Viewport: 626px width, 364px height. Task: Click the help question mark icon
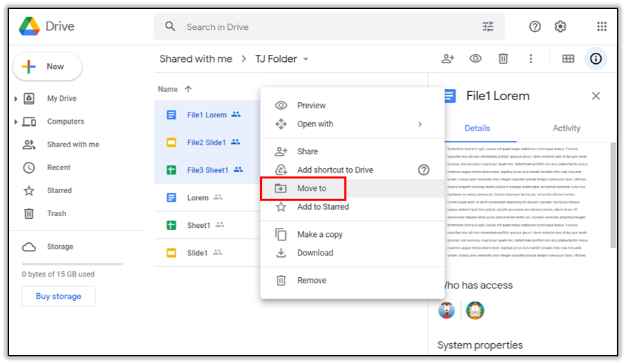pyautogui.click(x=535, y=26)
